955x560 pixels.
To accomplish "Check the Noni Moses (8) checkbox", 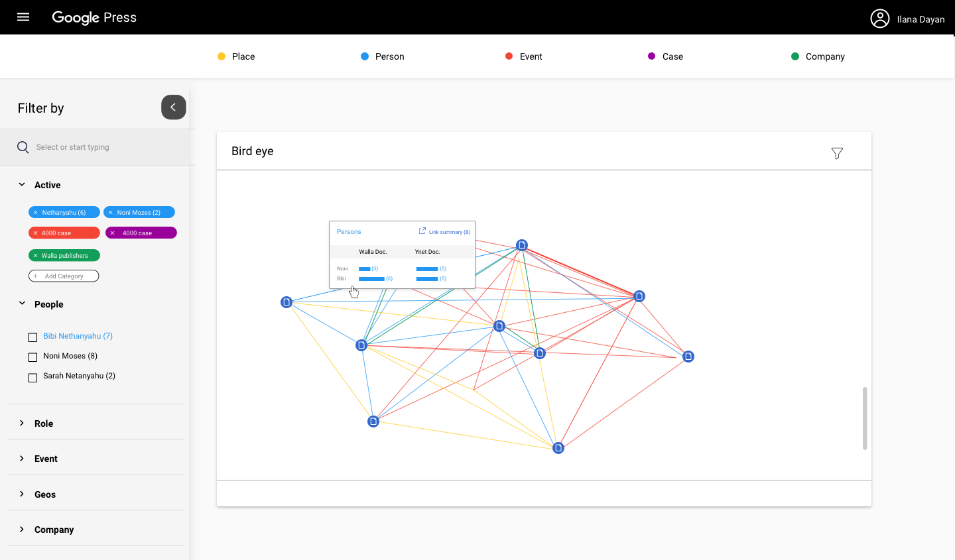I will 32,357.
